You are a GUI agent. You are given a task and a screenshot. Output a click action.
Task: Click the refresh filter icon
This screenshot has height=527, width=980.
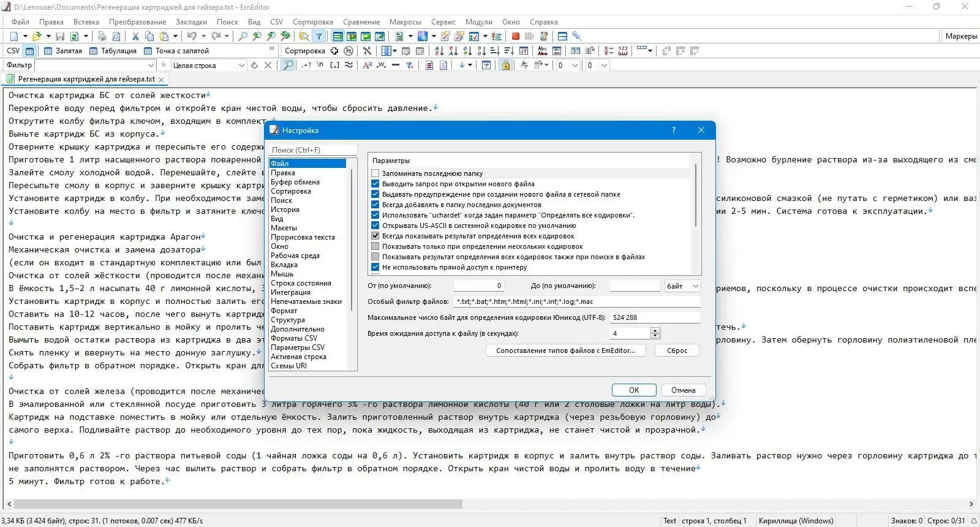254,65
